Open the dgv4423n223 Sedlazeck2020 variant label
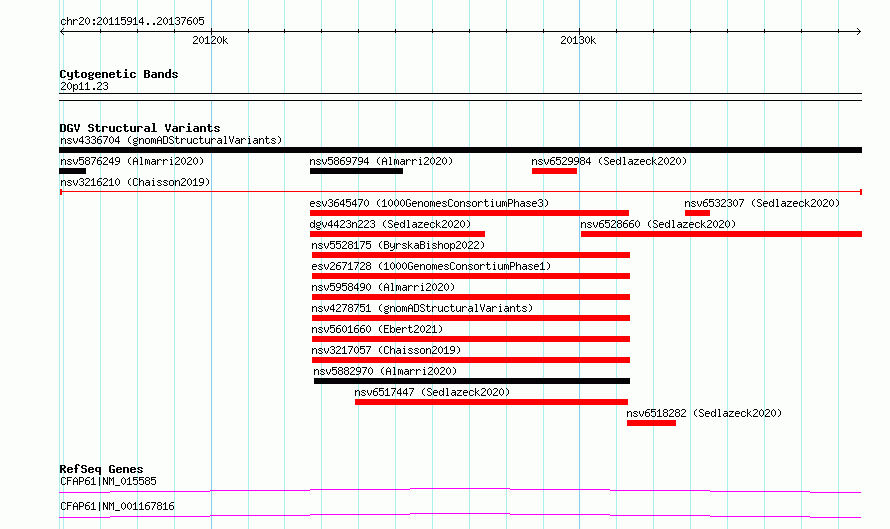The image size is (890, 529). (390, 224)
